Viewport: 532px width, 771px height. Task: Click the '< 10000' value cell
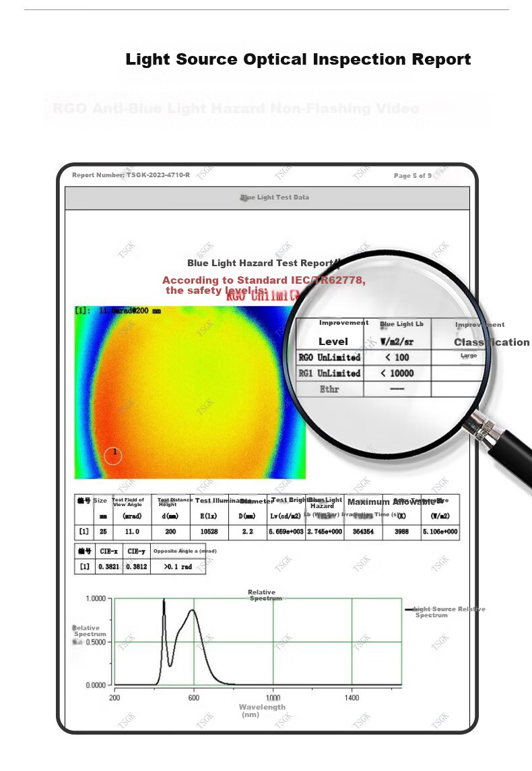pyautogui.click(x=397, y=373)
